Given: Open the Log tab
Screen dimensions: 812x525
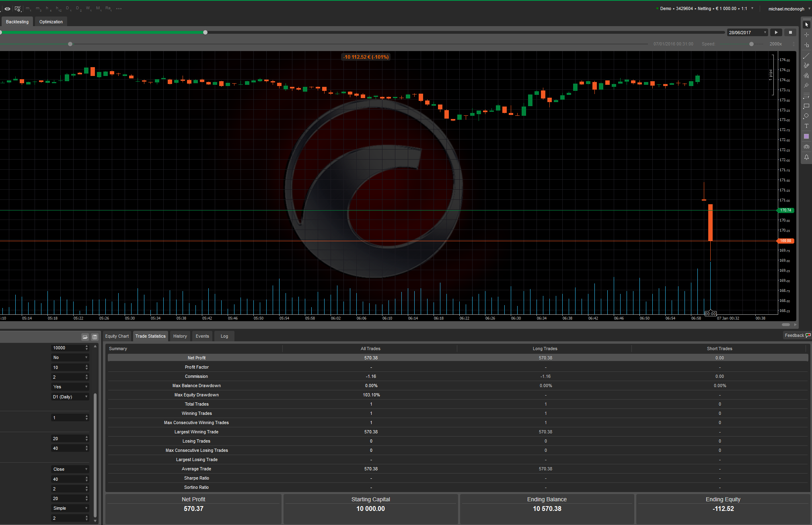Looking at the screenshot, I should pyautogui.click(x=224, y=336).
